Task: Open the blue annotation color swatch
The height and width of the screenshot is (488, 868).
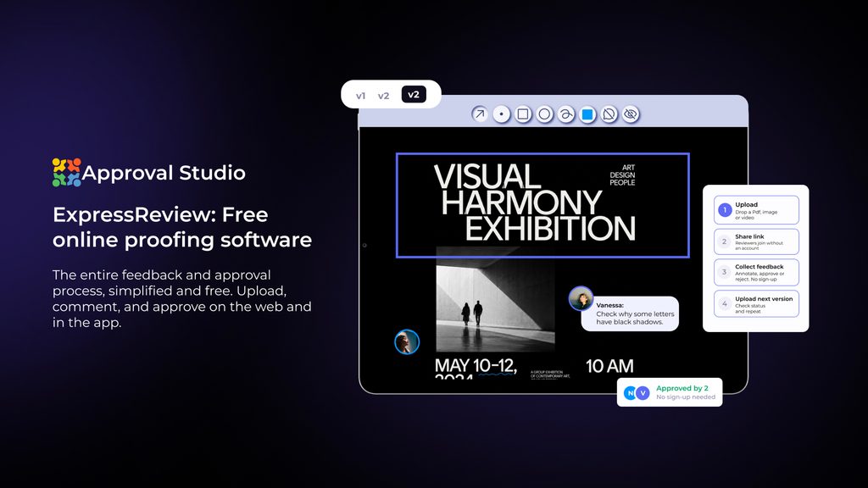Action: pyautogui.click(x=587, y=114)
